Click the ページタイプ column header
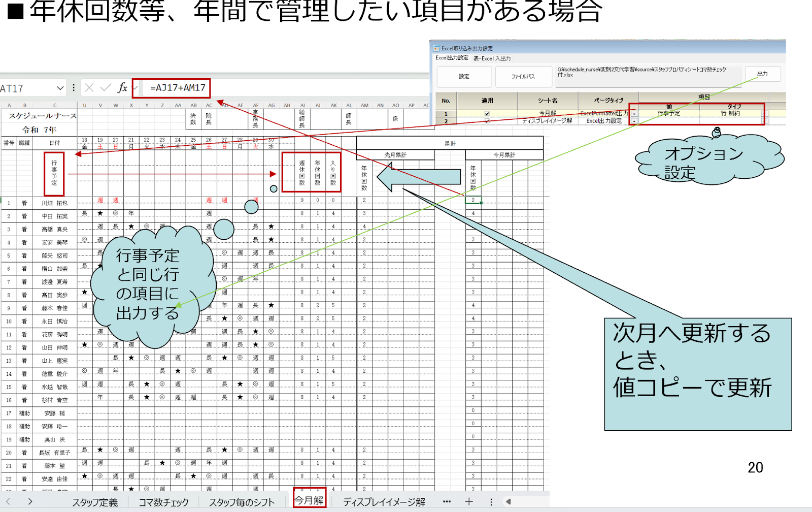This screenshot has width=812, height=512. pos(608,101)
